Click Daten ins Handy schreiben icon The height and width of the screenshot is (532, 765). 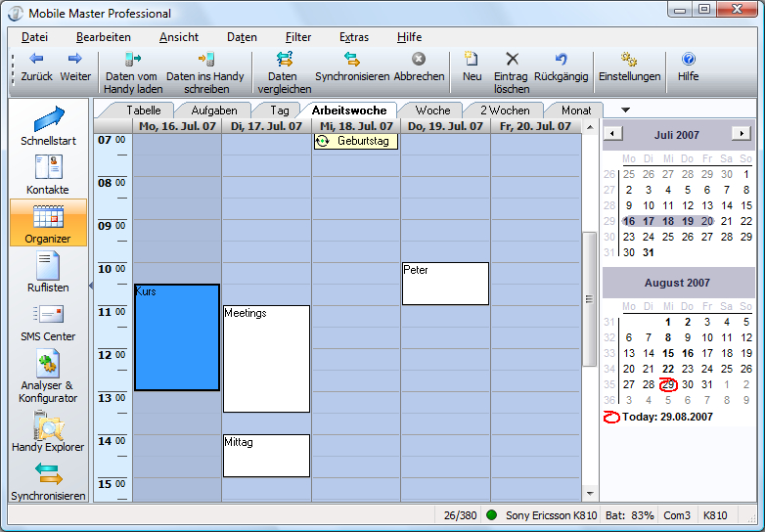tap(206, 60)
